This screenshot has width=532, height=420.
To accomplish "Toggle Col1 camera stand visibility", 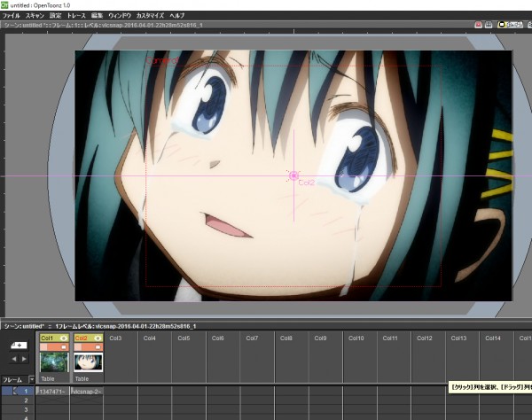I will (x=64, y=347).
